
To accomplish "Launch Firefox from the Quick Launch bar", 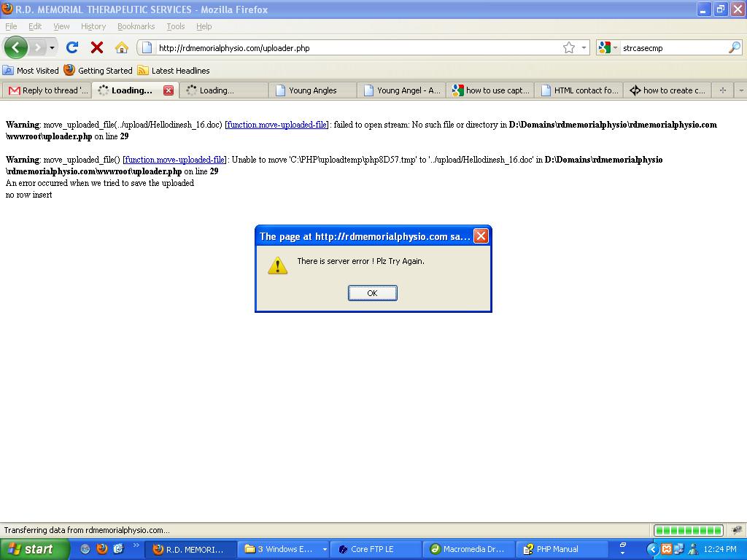I will pos(101,549).
